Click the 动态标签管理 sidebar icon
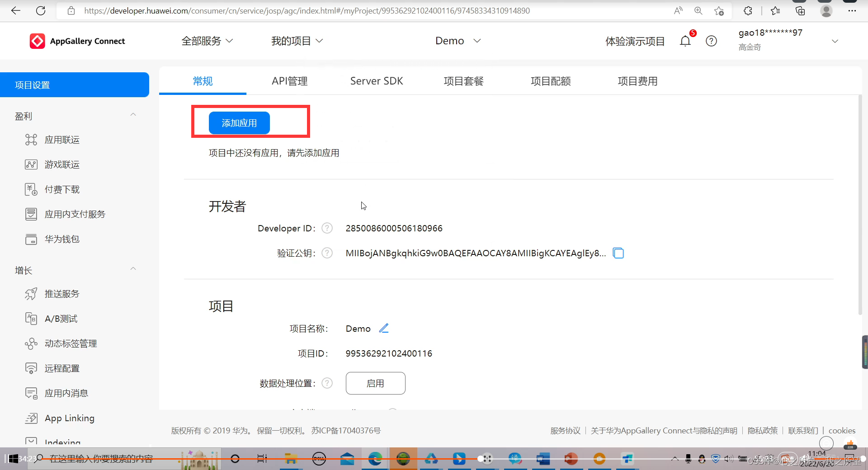This screenshot has width=868, height=470. tap(31, 343)
